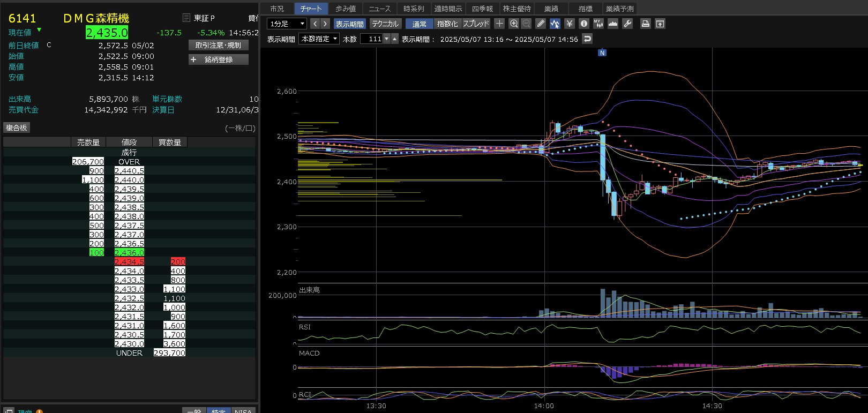The height and width of the screenshot is (413, 868).
Task: Click the N news marker on chart
Action: 602,52
